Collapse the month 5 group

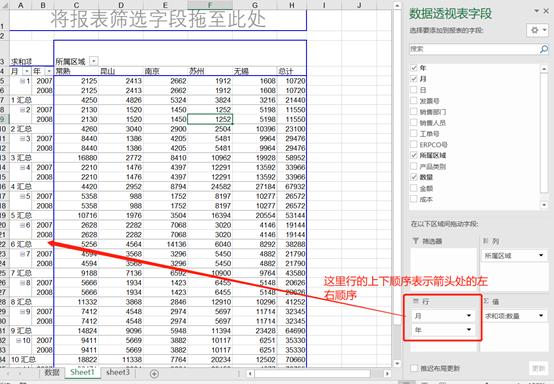[22, 196]
